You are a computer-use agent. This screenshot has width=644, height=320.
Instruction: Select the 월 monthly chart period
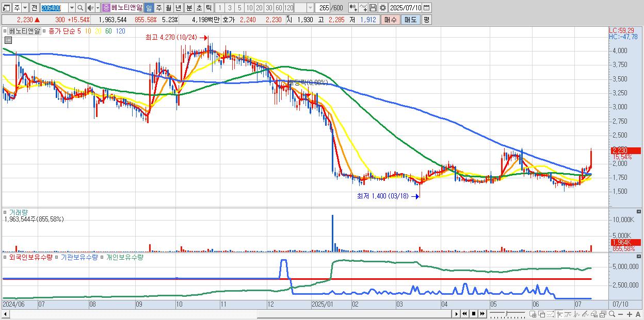(168, 8)
